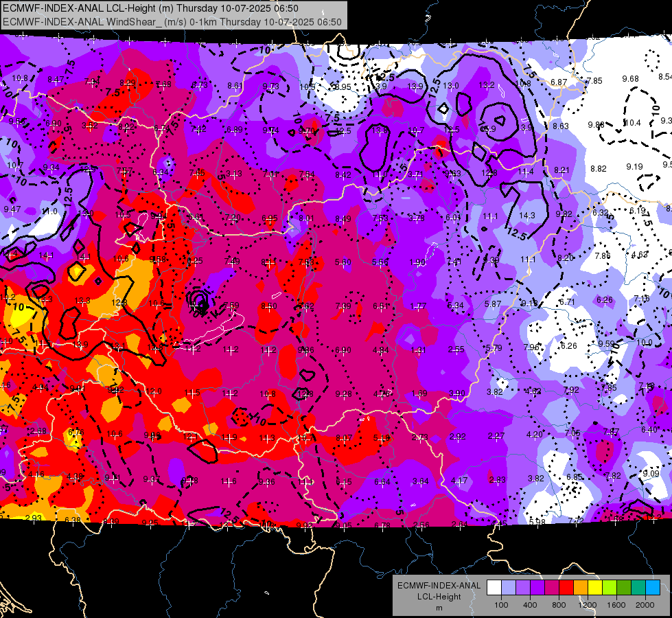This screenshot has width=672, height=618.
Task: Click the LCL-Height legend title
Action: point(439,597)
